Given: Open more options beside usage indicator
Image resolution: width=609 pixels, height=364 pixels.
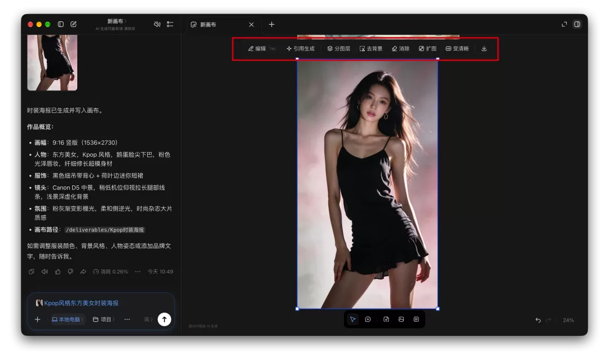Looking at the screenshot, I should 138,272.
